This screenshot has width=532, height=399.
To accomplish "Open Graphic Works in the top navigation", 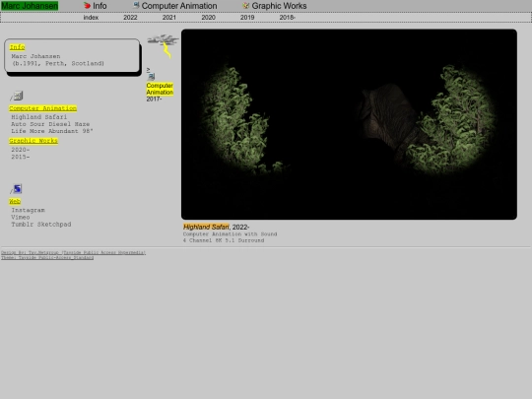I will (279, 6).
